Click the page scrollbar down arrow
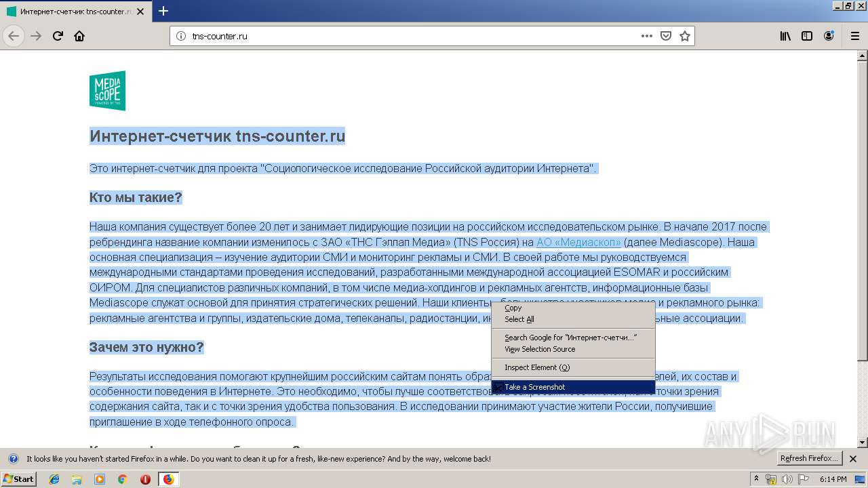The height and width of the screenshot is (488, 868). pos(863,443)
